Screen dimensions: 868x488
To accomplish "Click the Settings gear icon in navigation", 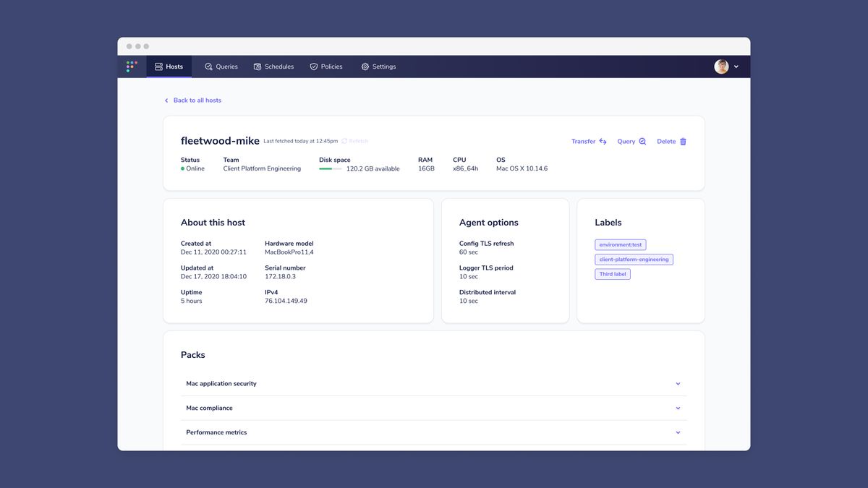I will 364,66.
